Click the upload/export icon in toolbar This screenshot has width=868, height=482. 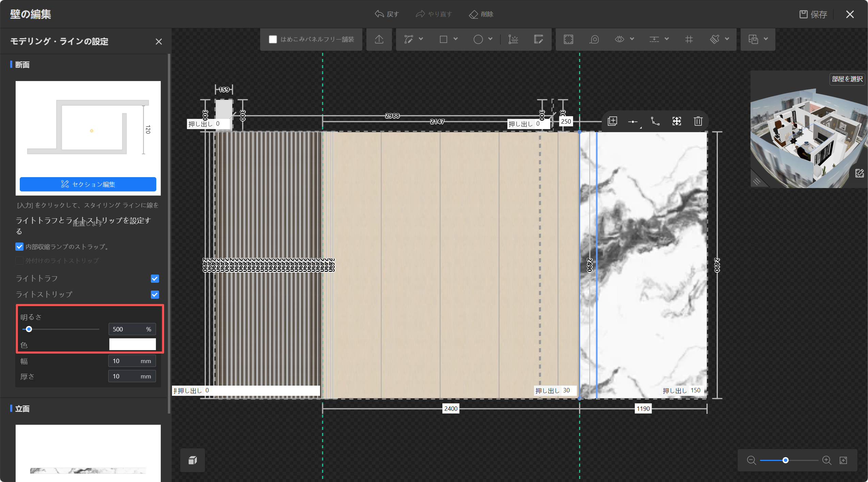point(379,40)
